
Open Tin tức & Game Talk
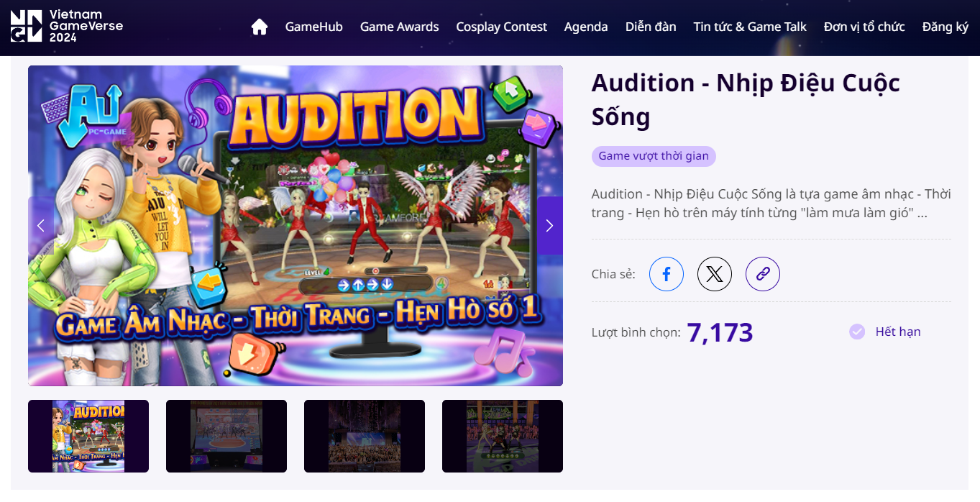[x=750, y=27]
